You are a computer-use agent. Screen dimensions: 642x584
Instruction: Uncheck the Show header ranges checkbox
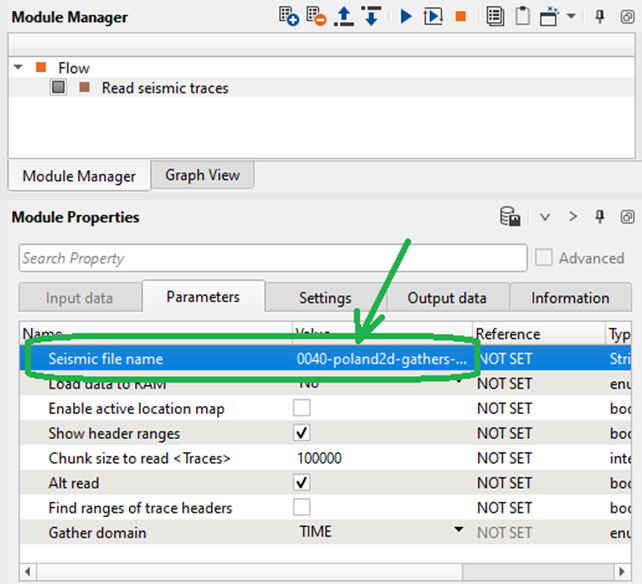301,433
